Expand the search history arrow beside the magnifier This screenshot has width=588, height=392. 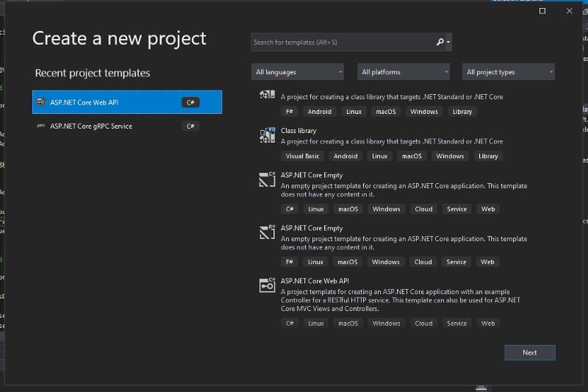click(x=448, y=43)
